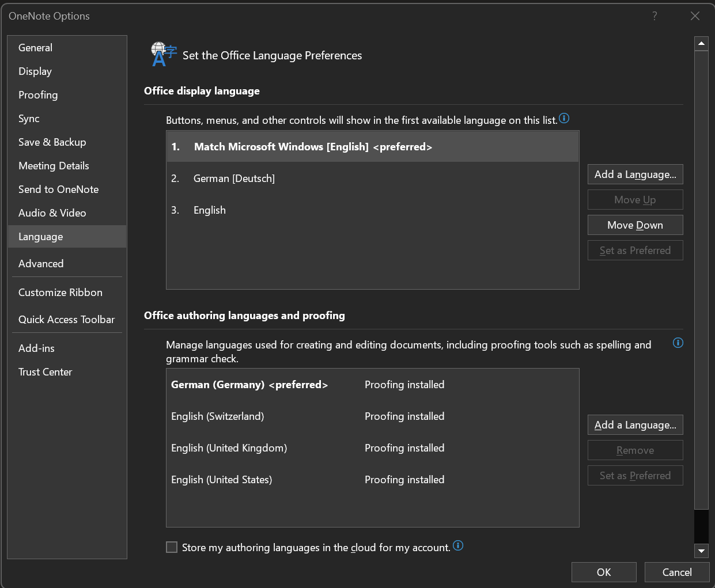Select English (Switzerland) authoring language
The height and width of the screenshot is (588, 715).
coord(373,416)
